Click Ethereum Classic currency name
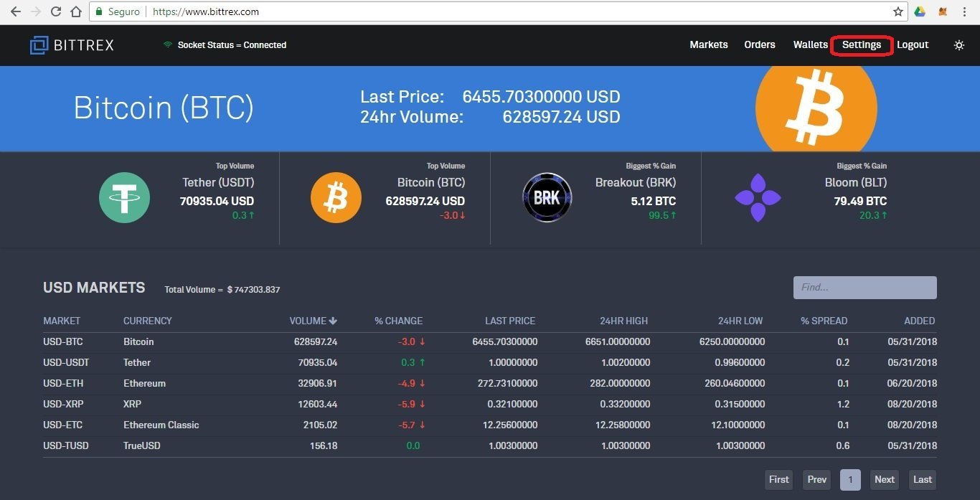 click(x=161, y=425)
